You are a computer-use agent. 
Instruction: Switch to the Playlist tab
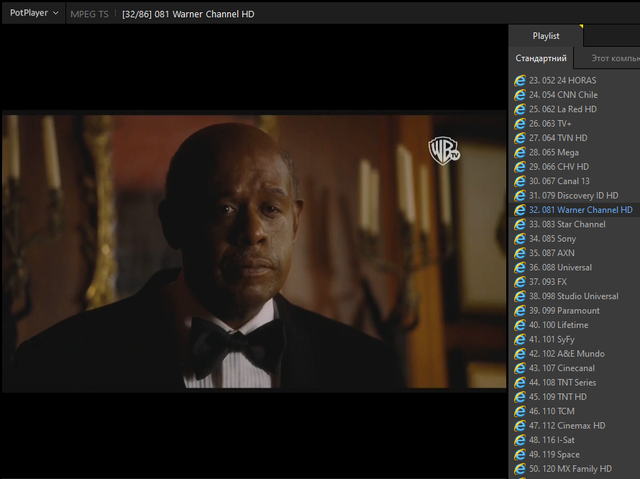tap(546, 36)
